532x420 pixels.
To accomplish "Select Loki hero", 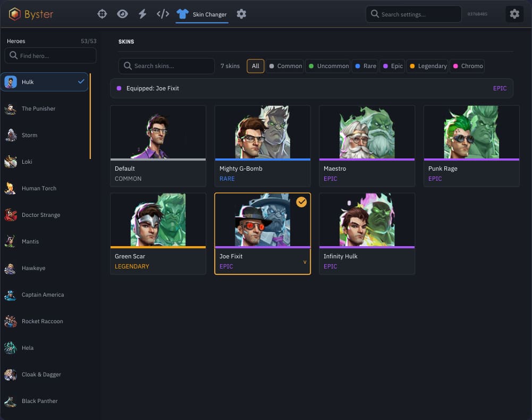I will (x=45, y=162).
